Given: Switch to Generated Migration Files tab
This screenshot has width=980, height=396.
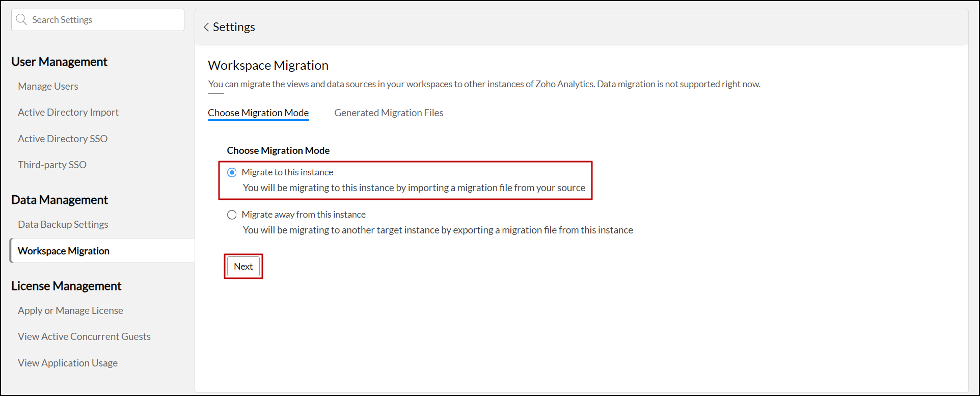Looking at the screenshot, I should coord(389,113).
